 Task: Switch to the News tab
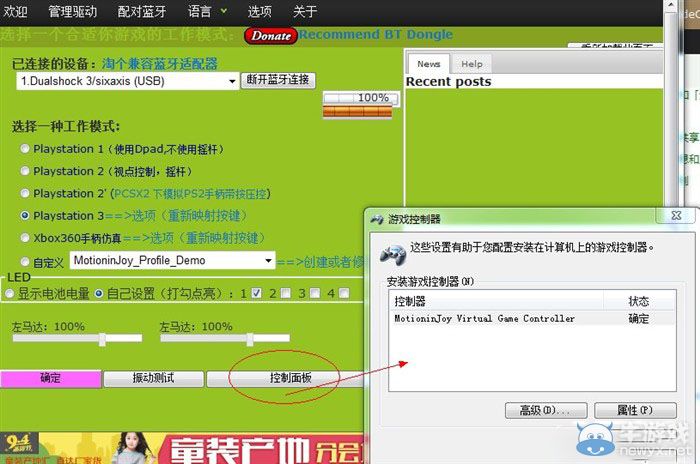(429, 64)
